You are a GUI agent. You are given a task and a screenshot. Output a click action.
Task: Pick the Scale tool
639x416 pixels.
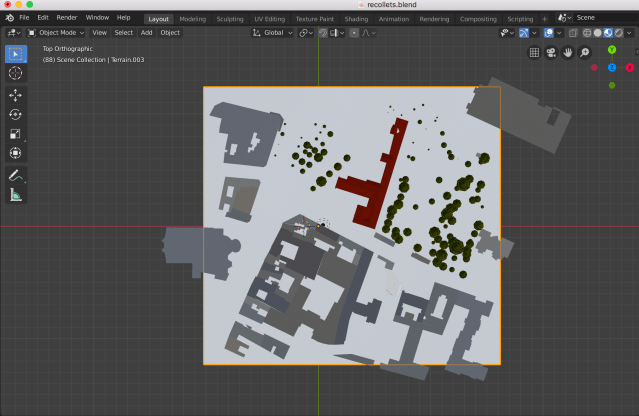pos(16,133)
